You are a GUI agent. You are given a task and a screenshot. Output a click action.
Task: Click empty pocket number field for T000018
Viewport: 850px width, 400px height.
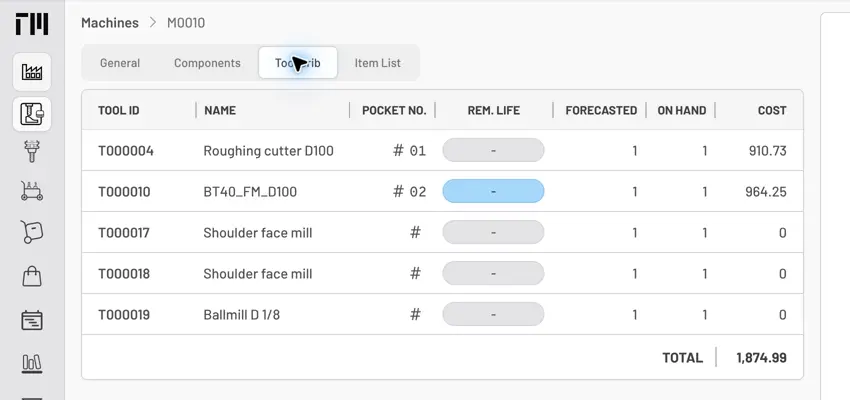415,274
